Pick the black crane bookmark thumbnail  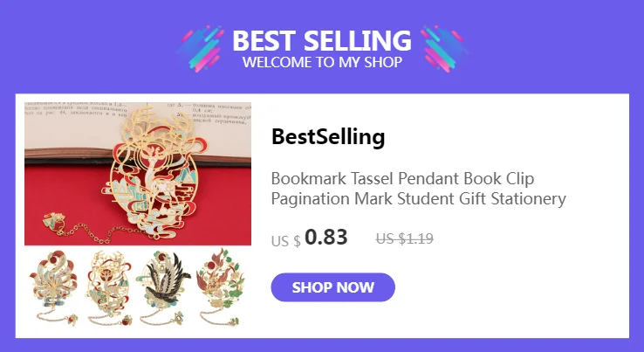[x=164, y=287]
